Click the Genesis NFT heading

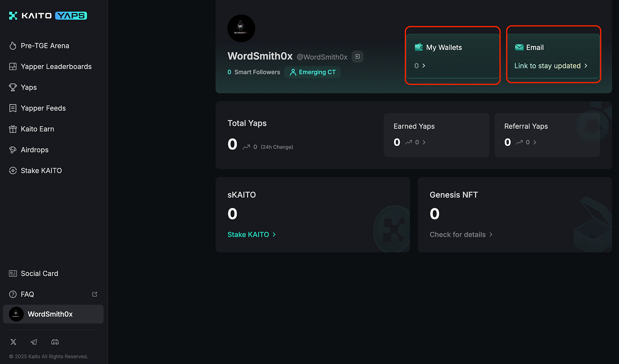(454, 195)
